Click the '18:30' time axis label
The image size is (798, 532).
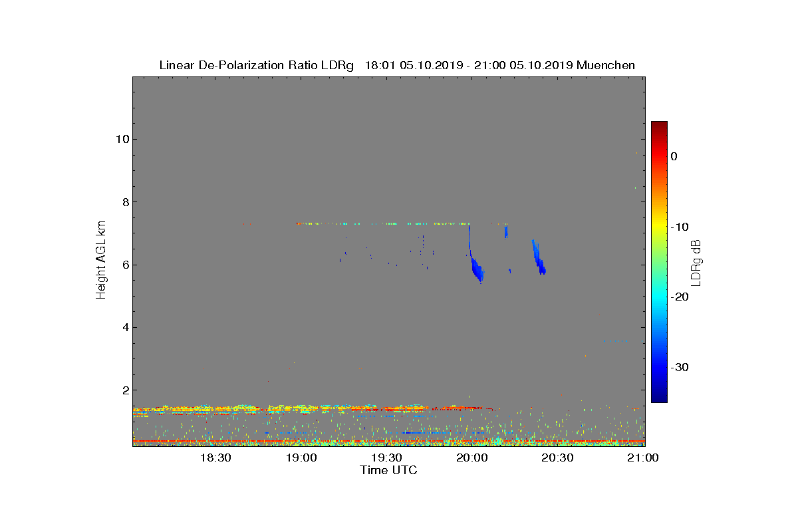point(215,458)
